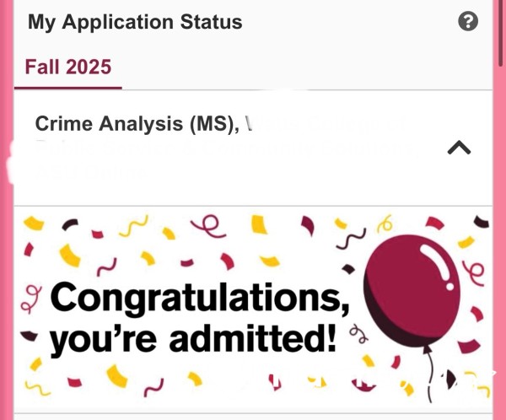Click the Congratulations heading text in banner
Image resolution: width=506 pixels, height=420 pixels.
point(200,298)
